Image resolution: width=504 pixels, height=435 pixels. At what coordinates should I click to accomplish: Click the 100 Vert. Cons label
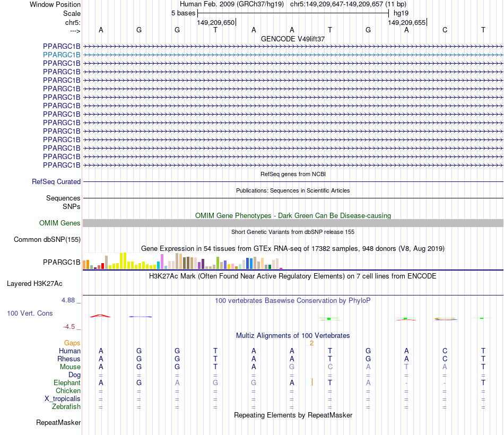click(30, 313)
